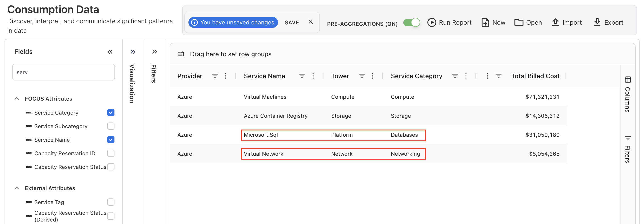Check the Service Subcategory field
The height and width of the screenshot is (224, 644).
pos(111,126)
